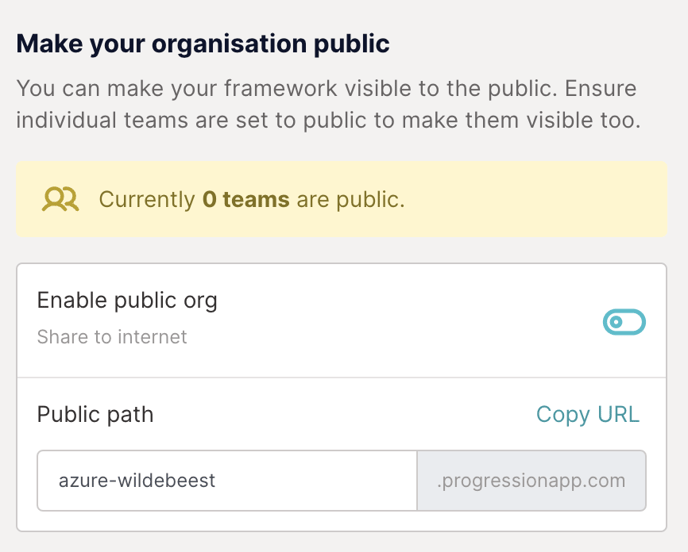Click the teams icon in yellow banner
The height and width of the screenshot is (552, 688).
pyautogui.click(x=60, y=200)
